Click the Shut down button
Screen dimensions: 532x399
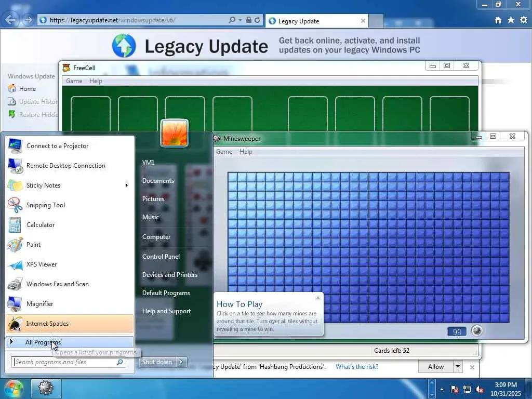point(157,362)
